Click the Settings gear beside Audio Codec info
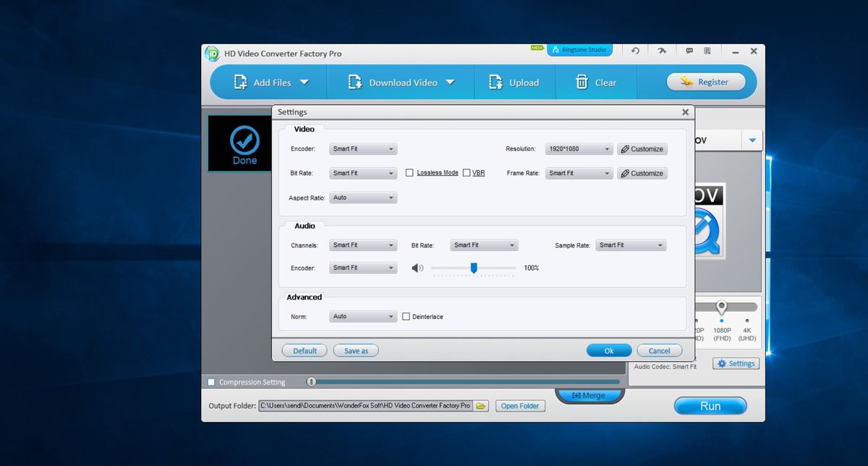Screen dimensions: 868x466 [x=736, y=363]
